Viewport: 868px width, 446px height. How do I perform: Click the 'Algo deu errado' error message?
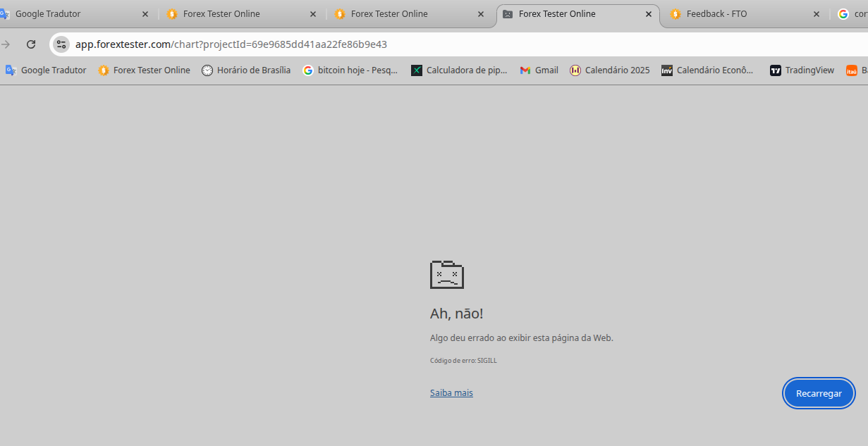[522, 338]
